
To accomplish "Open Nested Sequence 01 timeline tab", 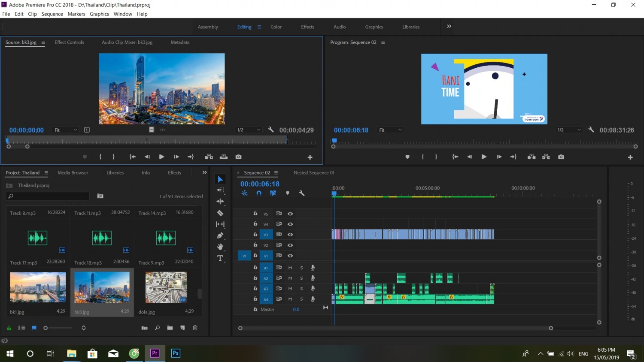I will point(314,172).
